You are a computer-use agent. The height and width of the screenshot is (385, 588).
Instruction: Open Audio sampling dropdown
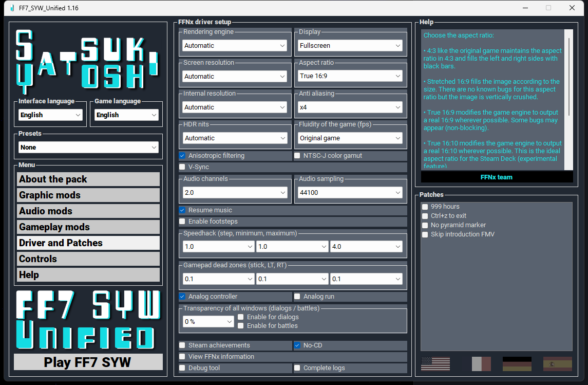[350, 192]
